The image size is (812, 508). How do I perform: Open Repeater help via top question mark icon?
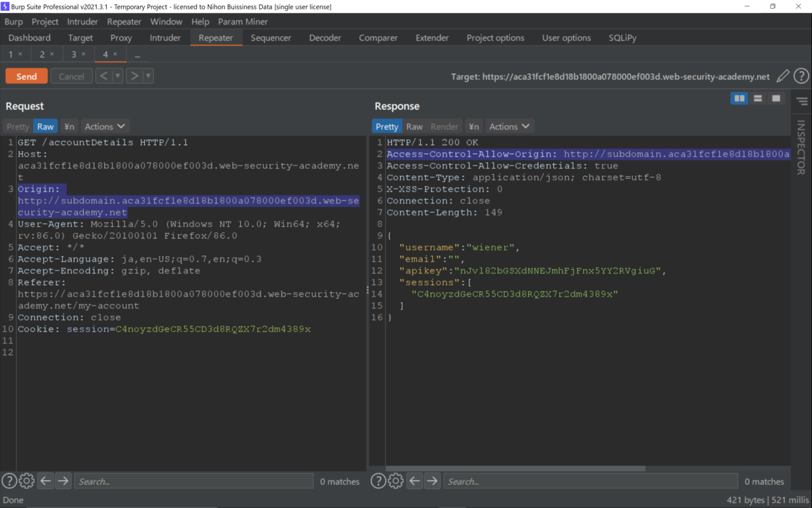click(x=801, y=77)
